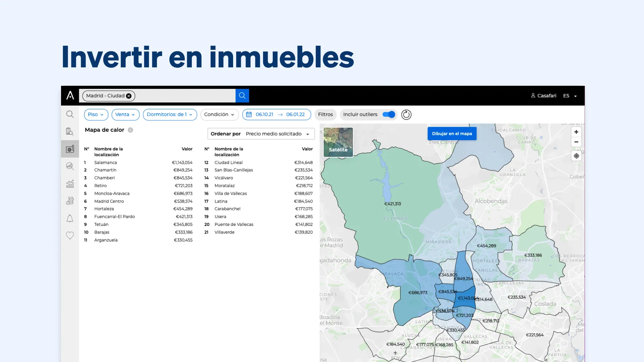644x362 pixels.
Task: Click the reset filters circular arrow
Action: pyautogui.click(x=406, y=115)
